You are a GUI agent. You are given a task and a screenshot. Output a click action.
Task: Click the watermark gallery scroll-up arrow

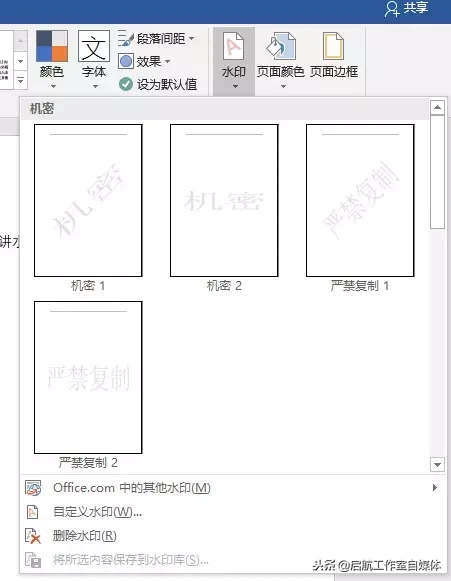[x=437, y=107]
